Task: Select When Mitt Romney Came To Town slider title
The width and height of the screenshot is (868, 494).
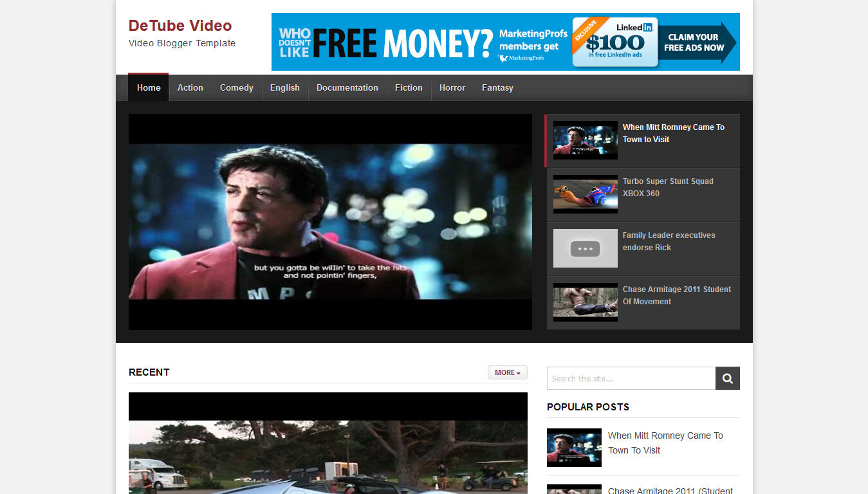Action: [674, 133]
